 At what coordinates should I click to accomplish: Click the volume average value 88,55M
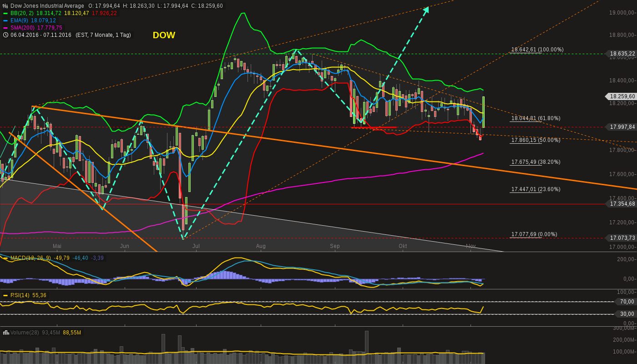click(x=72, y=333)
